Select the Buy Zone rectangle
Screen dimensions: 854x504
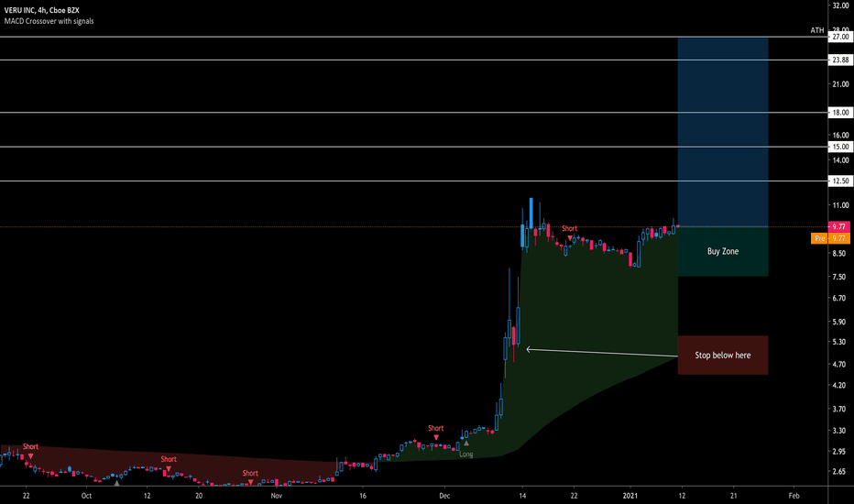723,252
